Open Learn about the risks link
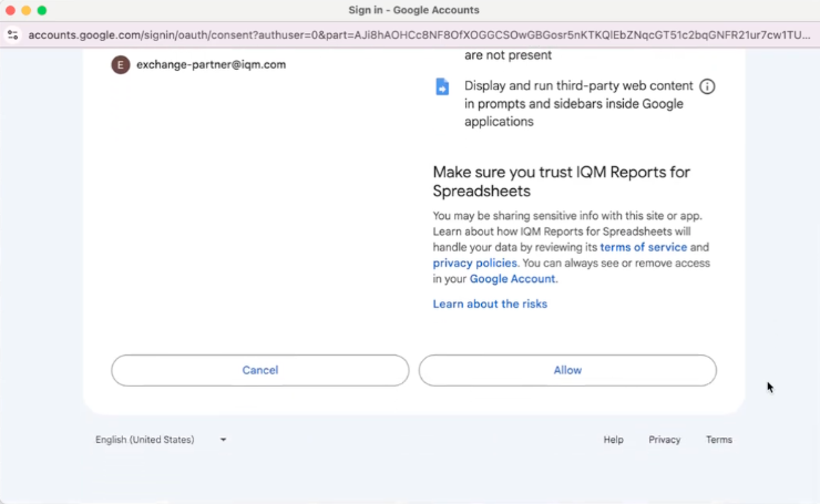This screenshot has width=820, height=504. click(490, 304)
